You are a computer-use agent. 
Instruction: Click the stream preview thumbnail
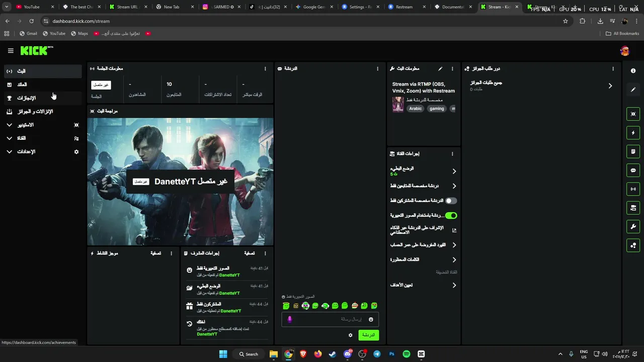coord(180,182)
